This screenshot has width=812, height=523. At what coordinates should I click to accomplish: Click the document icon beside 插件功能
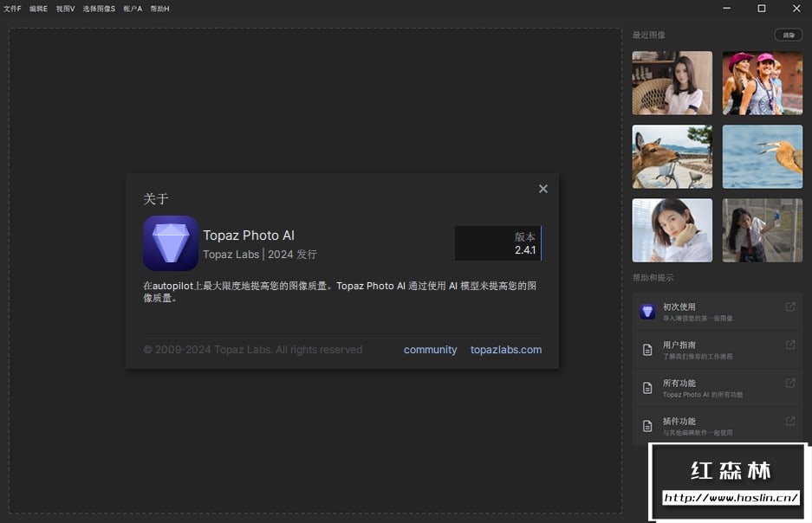point(647,426)
